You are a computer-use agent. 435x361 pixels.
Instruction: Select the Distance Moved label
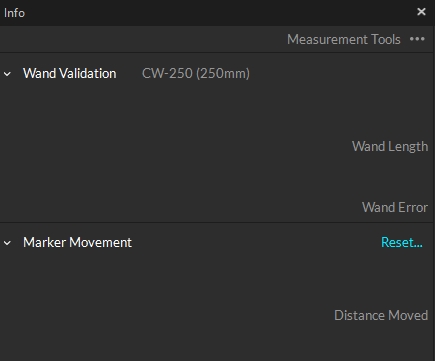click(x=381, y=315)
